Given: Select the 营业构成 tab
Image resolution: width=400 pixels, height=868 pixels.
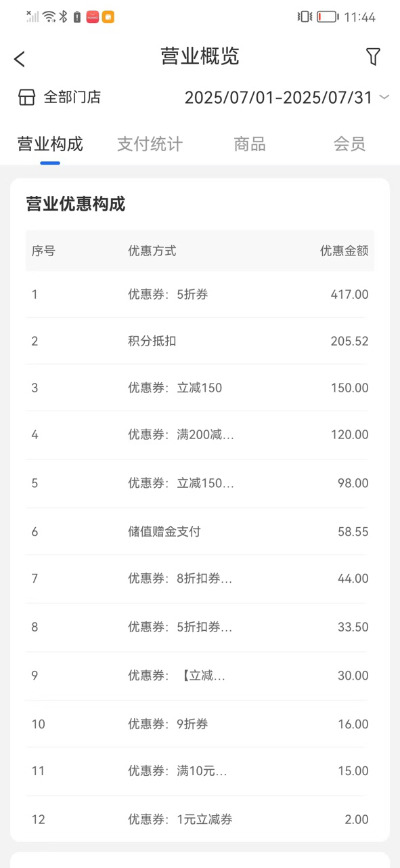Looking at the screenshot, I should pos(50,144).
